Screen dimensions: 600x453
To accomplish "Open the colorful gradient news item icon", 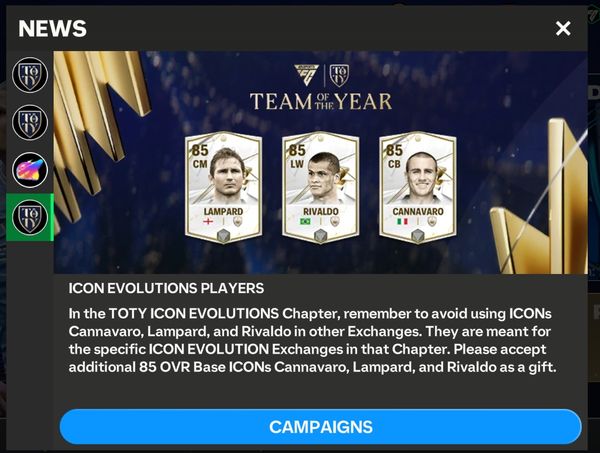I will (x=30, y=170).
